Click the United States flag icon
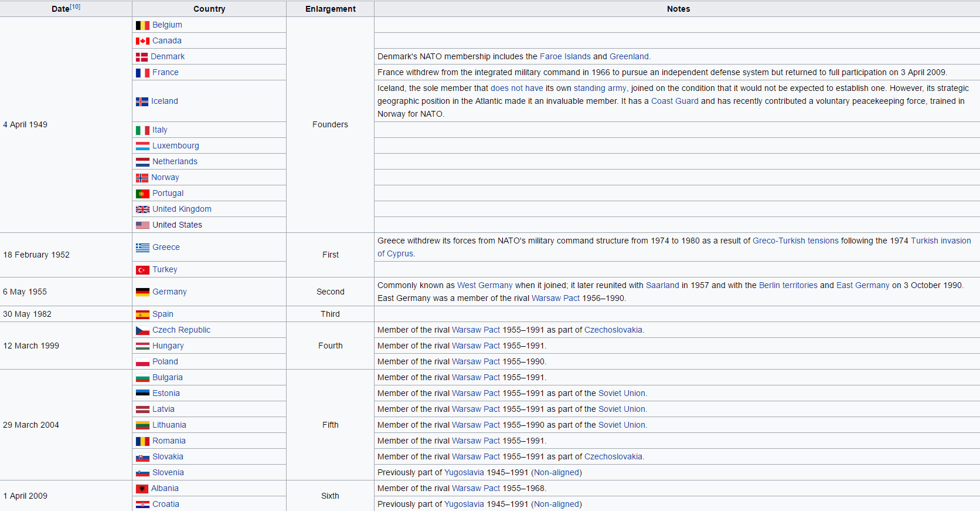The image size is (980, 511). (142, 225)
